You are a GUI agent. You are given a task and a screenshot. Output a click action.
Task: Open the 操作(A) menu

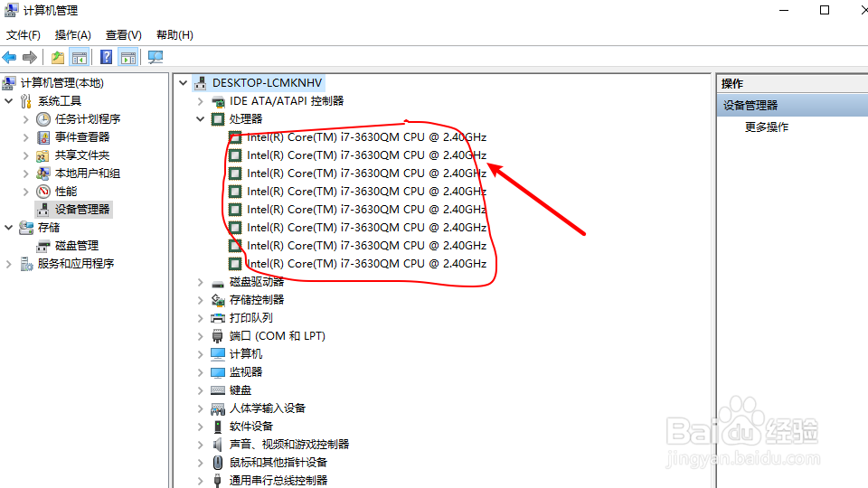(x=72, y=35)
